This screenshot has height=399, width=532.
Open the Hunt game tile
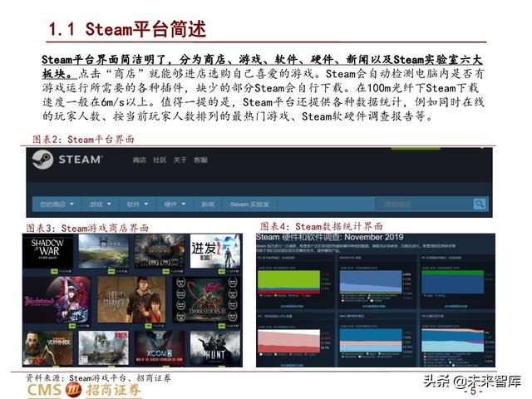[215, 348]
